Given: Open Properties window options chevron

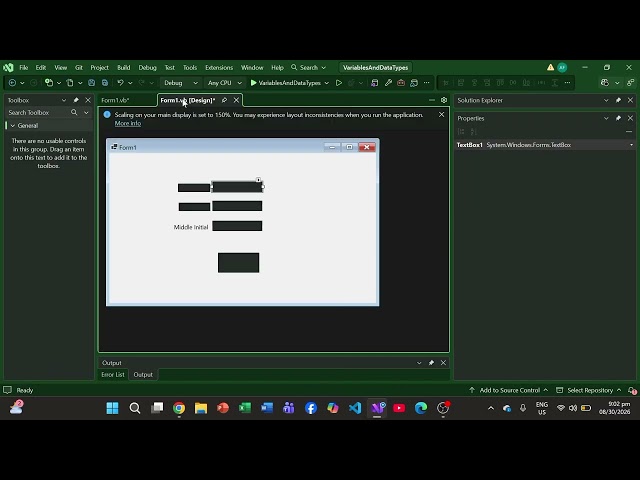Looking at the screenshot, I should (606, 118).
